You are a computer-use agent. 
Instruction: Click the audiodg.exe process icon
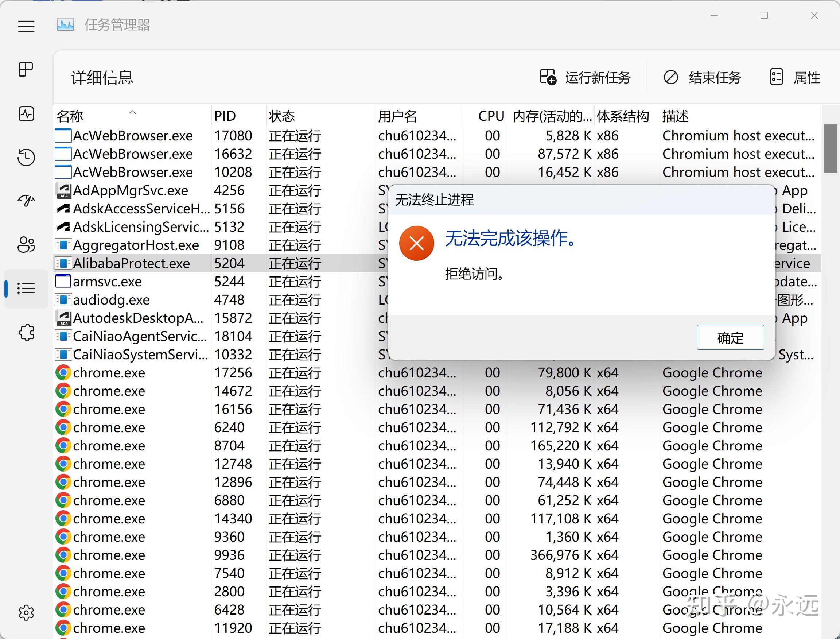[x=63, y=300]
